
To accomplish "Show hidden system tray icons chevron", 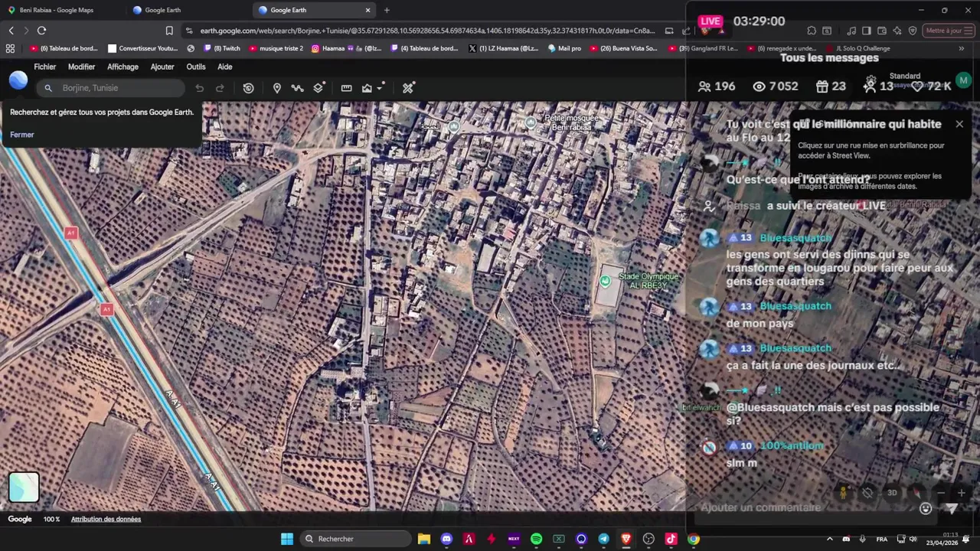I will pyautogui.click(x=829, y=539).
